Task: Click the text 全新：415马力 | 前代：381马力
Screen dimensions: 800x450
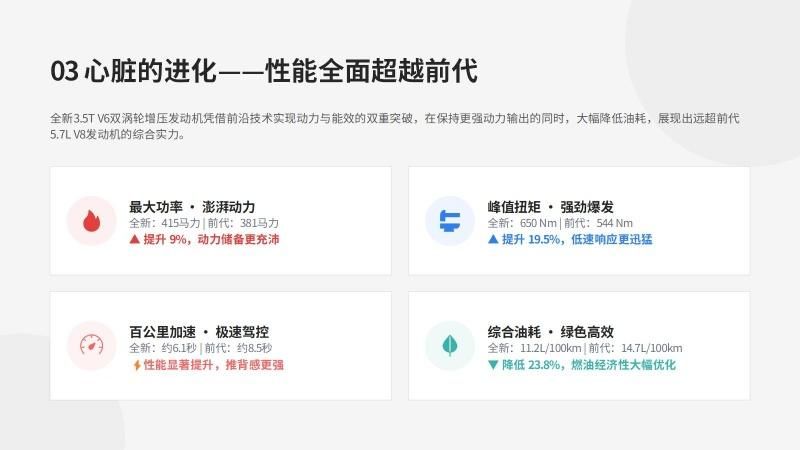Action: 204,223
